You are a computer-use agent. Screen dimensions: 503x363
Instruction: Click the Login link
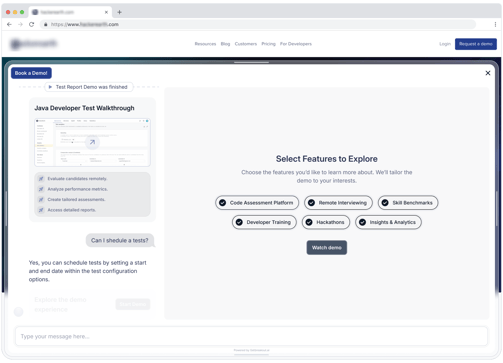445,44
